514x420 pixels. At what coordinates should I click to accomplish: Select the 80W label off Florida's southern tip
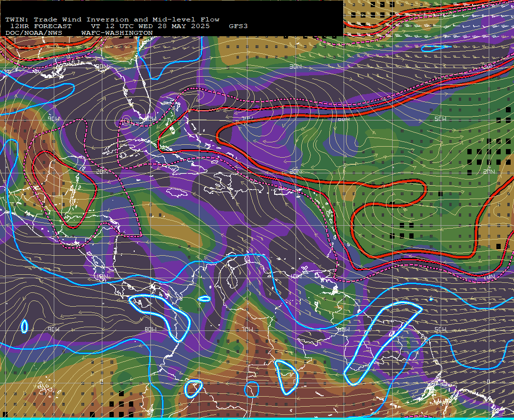coord(151,119)
